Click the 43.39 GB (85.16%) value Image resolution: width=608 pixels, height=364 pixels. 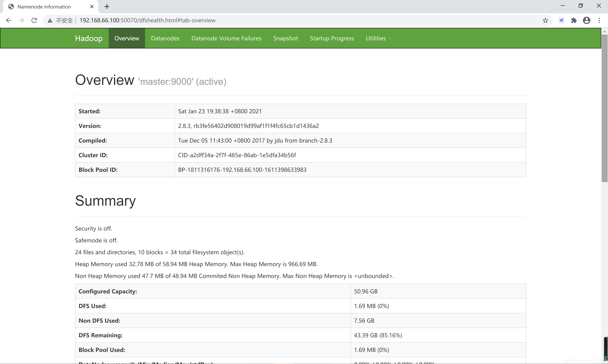click(x=378, y=335)
